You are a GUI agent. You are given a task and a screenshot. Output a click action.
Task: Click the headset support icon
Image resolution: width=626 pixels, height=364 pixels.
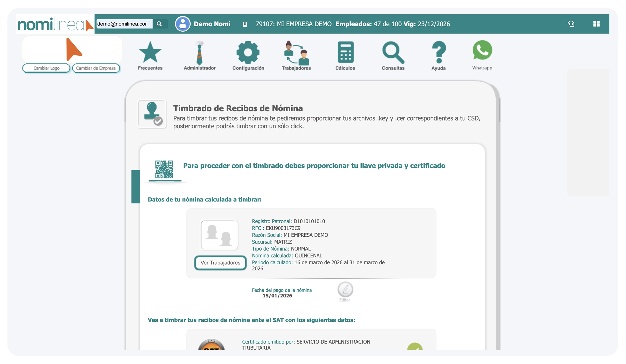click(x=571, y=24)
